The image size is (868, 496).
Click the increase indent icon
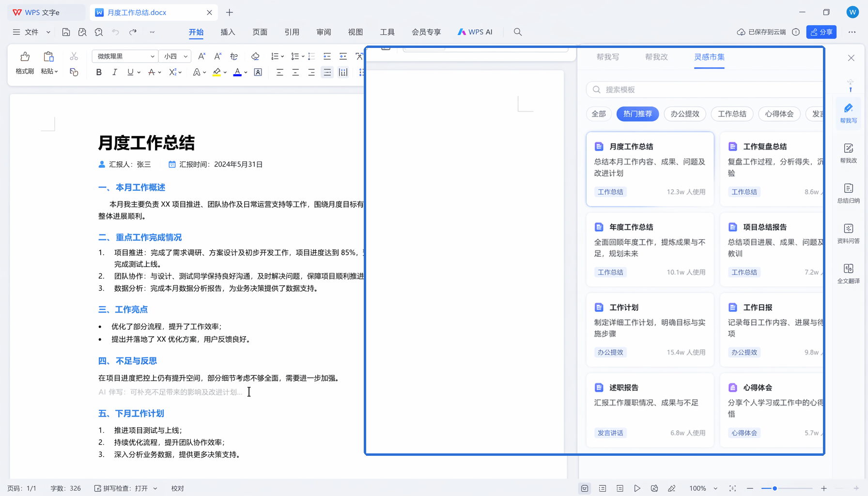point(343,56)
